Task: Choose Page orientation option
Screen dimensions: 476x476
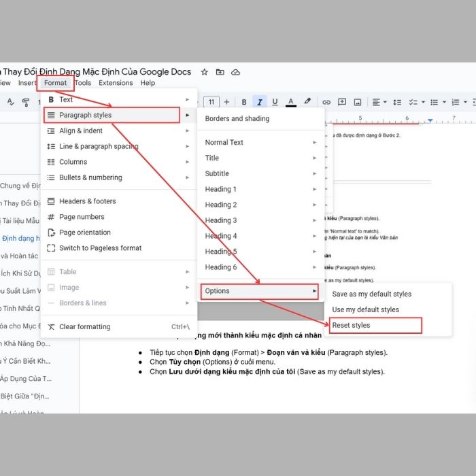Action: tap(119, 233)
